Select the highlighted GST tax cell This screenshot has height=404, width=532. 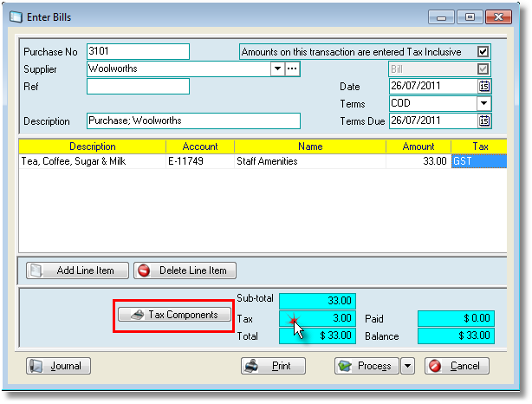479,161
